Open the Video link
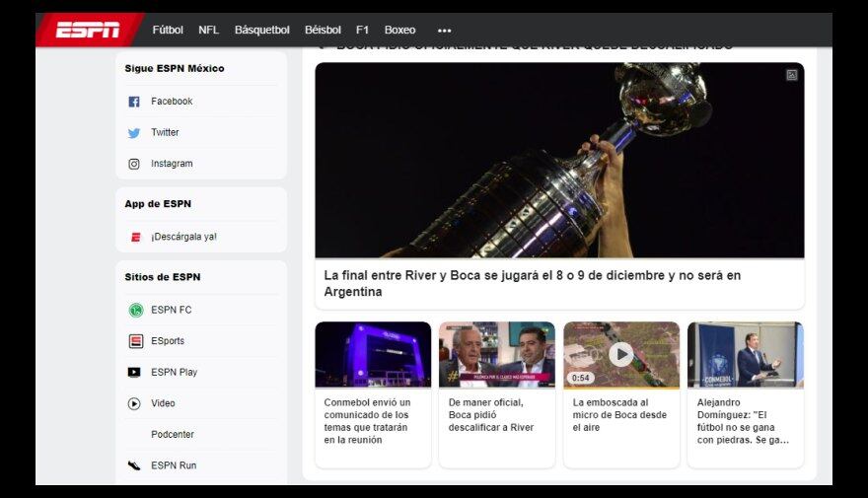The height and width of the screenshot is (498, 868). pyautogui.click(x=163, y=402)
